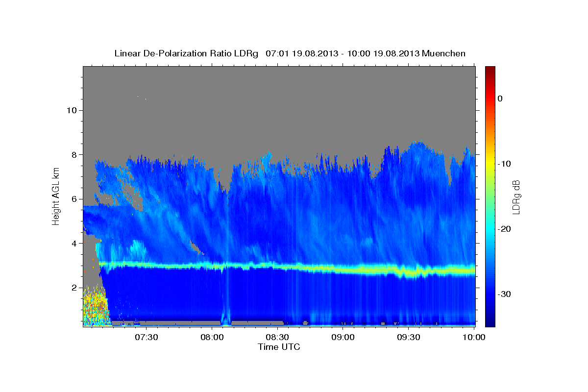The height and width of the screenshot is (392, 588).
Task: Click the 'Time UTC' axis label
Action: (x=279, y=347)
